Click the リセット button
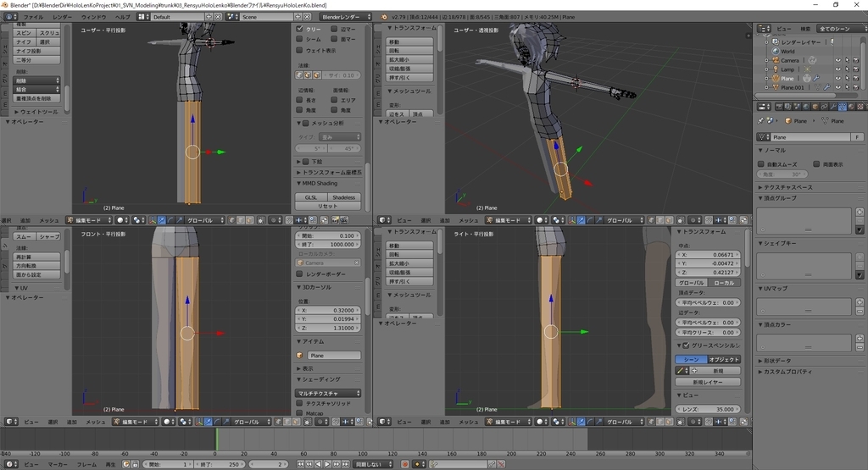Screen dimensions: 868x470 328,207
